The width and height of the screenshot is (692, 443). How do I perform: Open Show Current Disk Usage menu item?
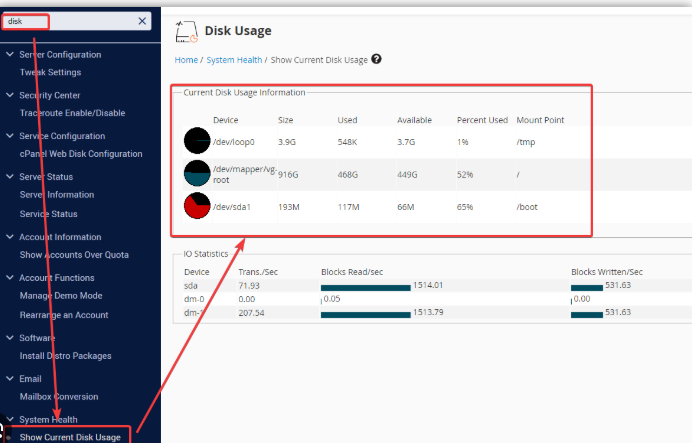pos(70,437)
